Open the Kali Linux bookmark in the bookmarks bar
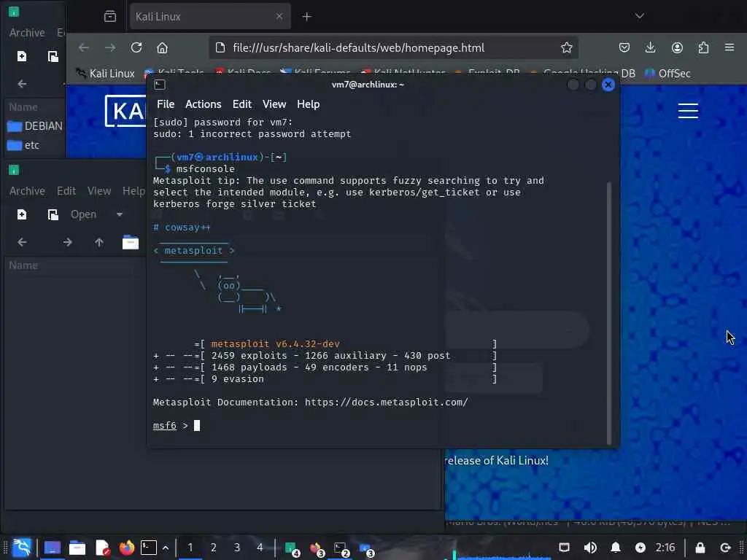The height and width of the screenshot is (560, 747). 105,74
